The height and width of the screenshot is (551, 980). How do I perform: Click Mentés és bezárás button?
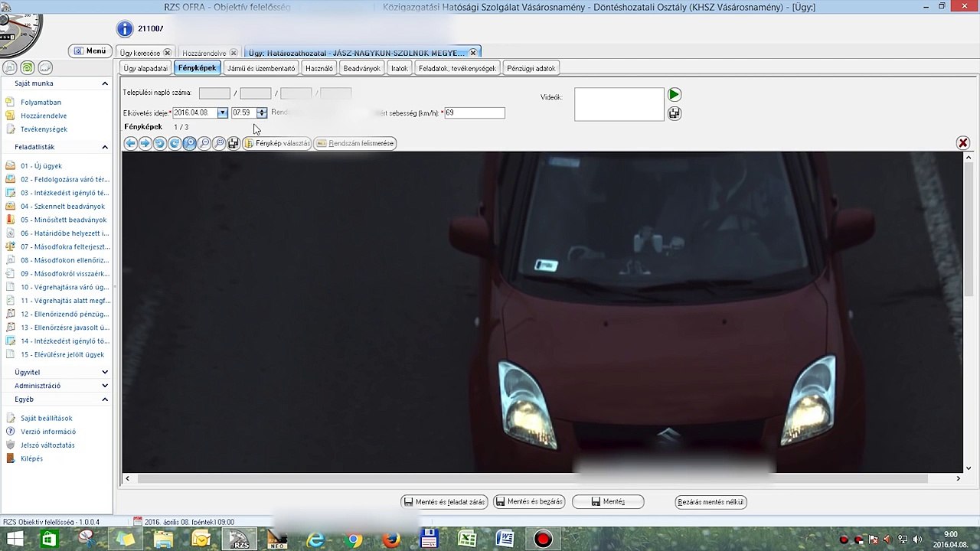click(x=529, y=502)
